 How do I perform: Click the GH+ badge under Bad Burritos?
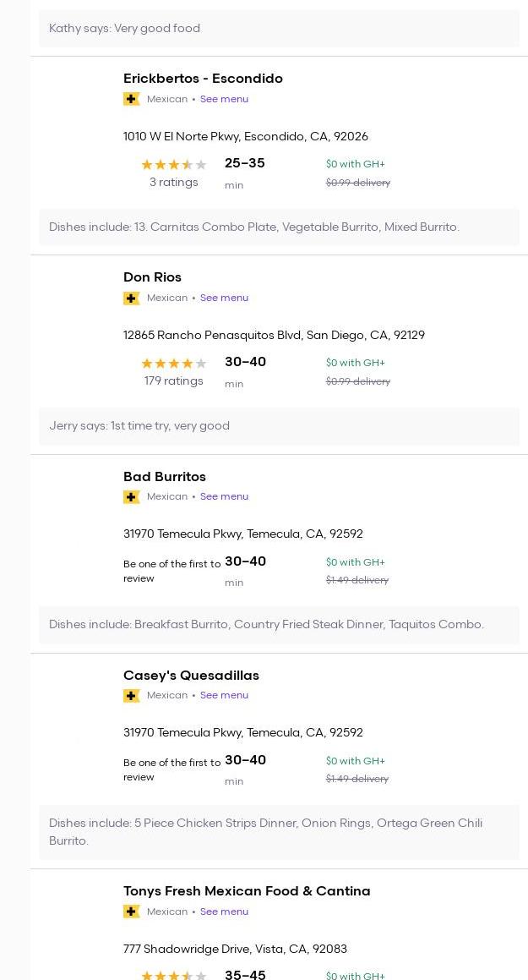click(131, 496)
